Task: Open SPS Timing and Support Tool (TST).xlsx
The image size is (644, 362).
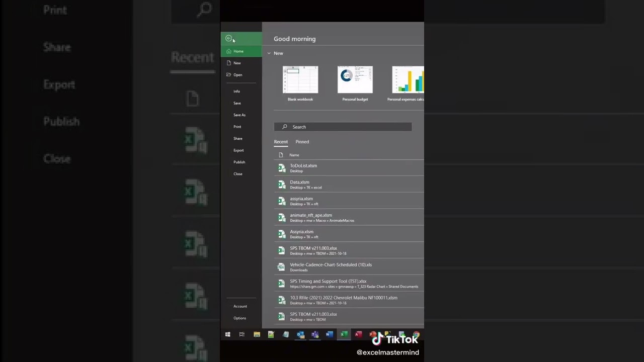Action: (x=349, y=284)
